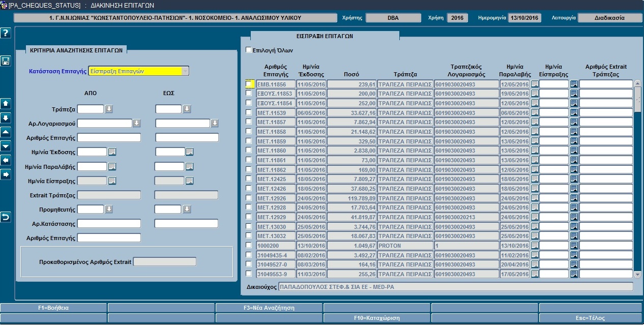Open Τράπεζα ΑΠΟ list of values
The image size is (644, 325).
pyautogui.click(x=109, y=109)
